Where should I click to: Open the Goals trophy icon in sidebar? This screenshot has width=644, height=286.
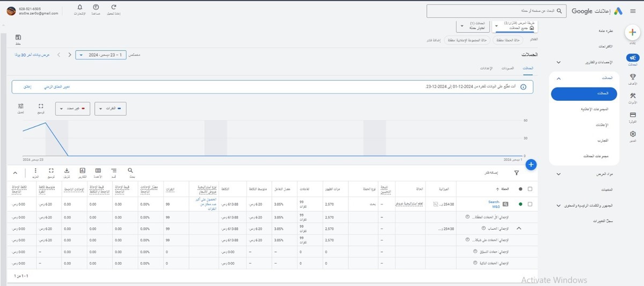click(x=633, y=78)
